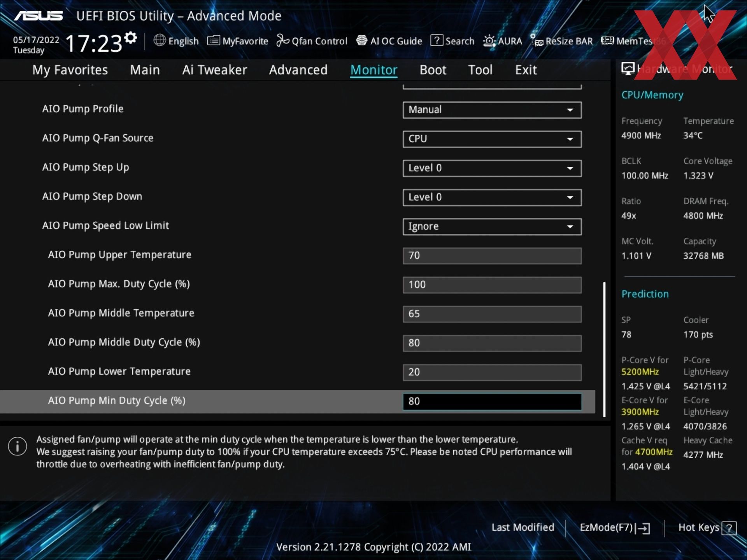747x560 pixels.
Task: Select AIO Pump Step Up label
Action: pyautogui.click(x=86, y=167)
